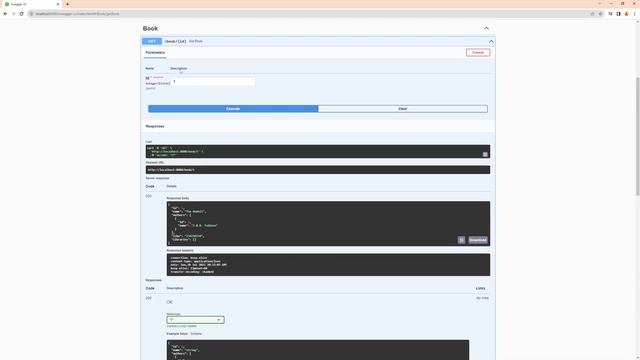Select the Swagger UI browser tab
This screenshot has height=360, width=640.
[x=32, y=4]
